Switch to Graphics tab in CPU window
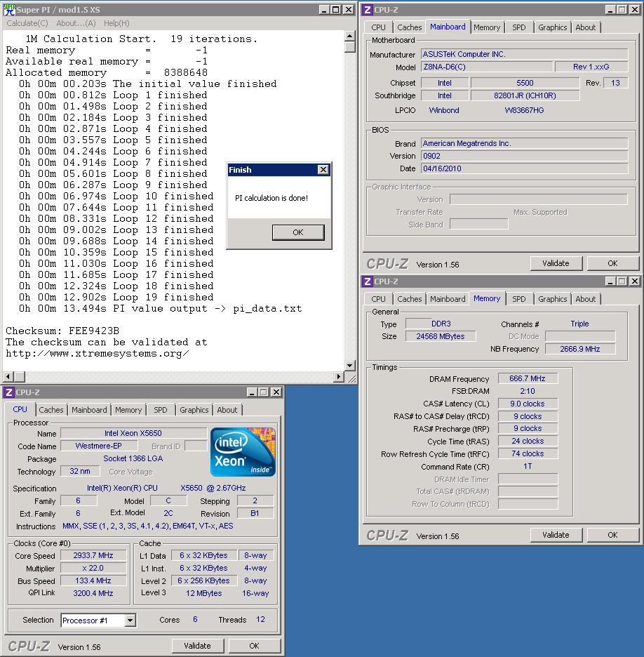The image size is (644, 657). 194,410
